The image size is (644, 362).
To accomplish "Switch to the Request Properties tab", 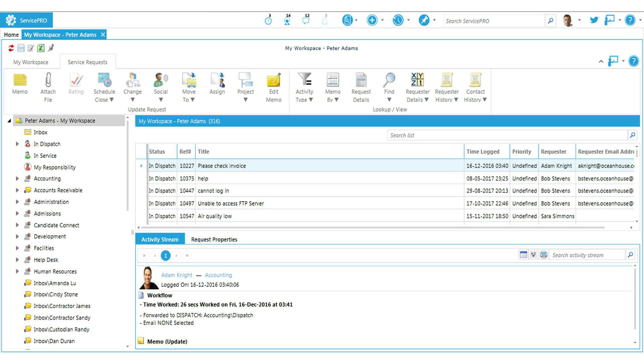I will click(x=214, y=239).
